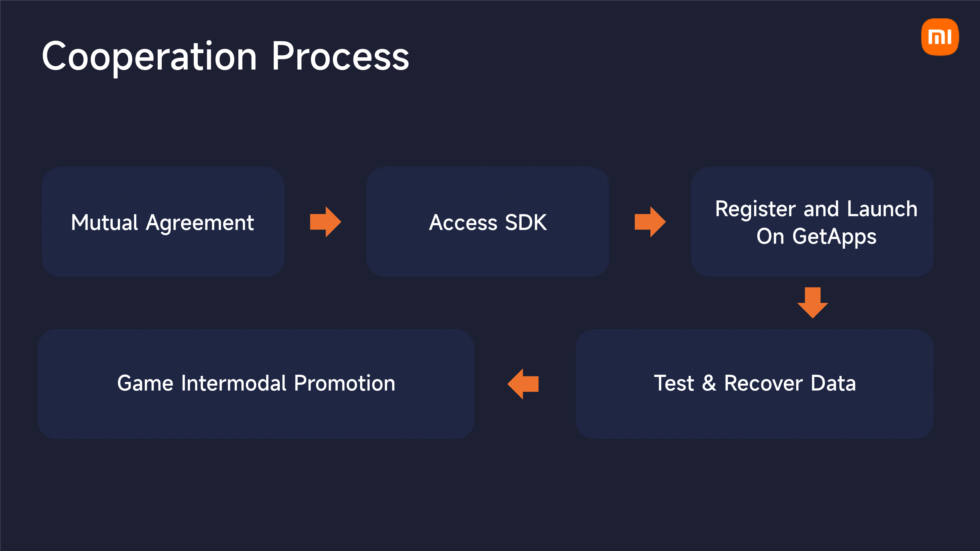Image resolution: width=980 pixels, height=551 pixels.
Task: Select the Test & Recover Data box
Action: (x=754, y=415)
